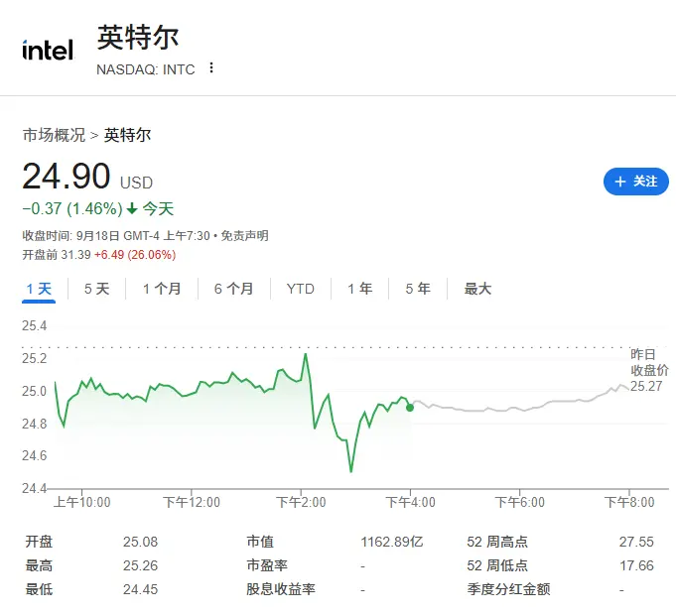
Task: Show the 1 年 chart range
Action: pyautogui.click(x=360, y=289)
